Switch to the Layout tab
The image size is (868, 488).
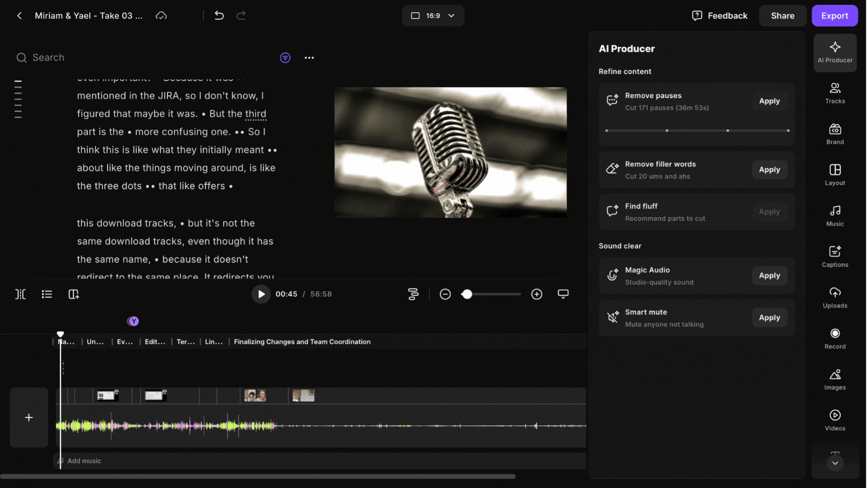(835, 174)
